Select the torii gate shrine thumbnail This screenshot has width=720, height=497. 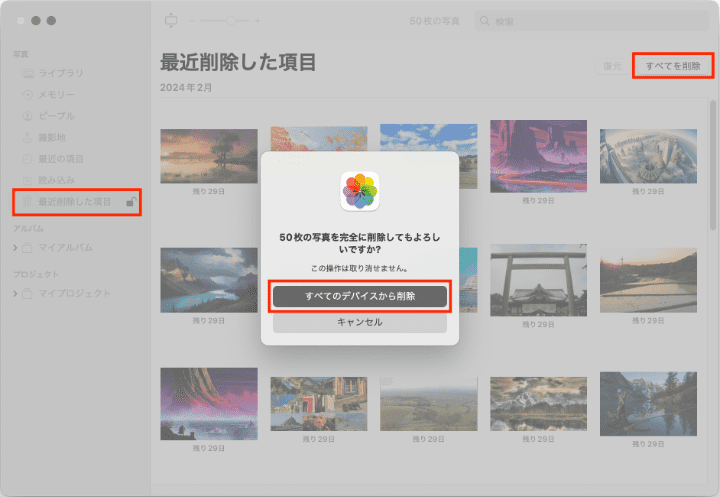(x=538, y=280)
